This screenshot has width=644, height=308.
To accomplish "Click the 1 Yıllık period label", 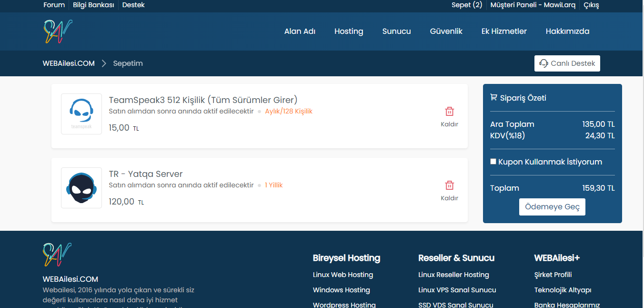I will point(274,185).
